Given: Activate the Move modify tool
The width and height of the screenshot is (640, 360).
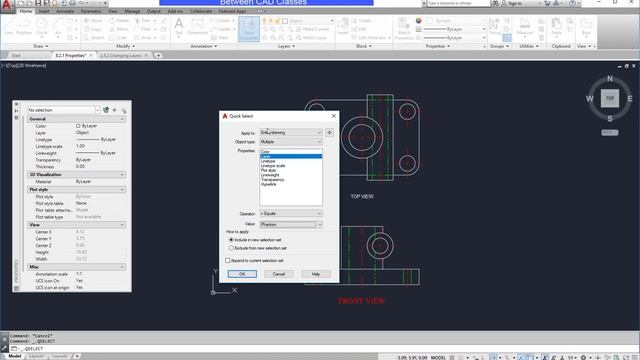Looking at the screenshot, I should (x=93, y=20).
